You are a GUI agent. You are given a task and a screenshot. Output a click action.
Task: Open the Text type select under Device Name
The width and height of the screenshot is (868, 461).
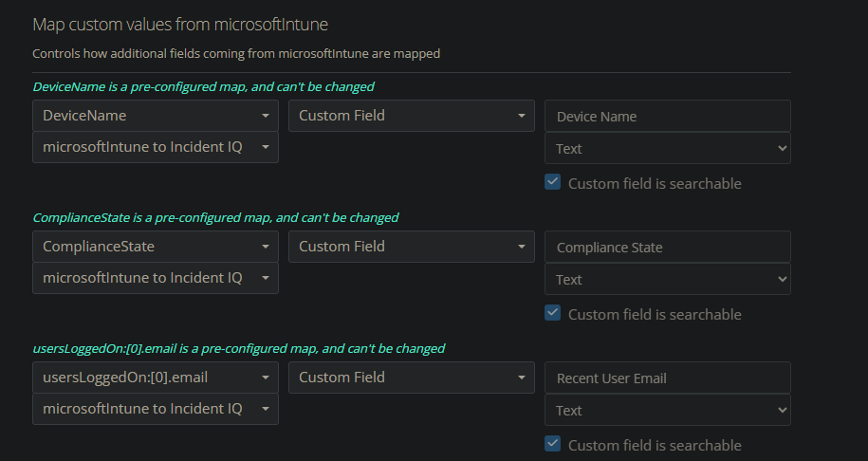point(668,148)
